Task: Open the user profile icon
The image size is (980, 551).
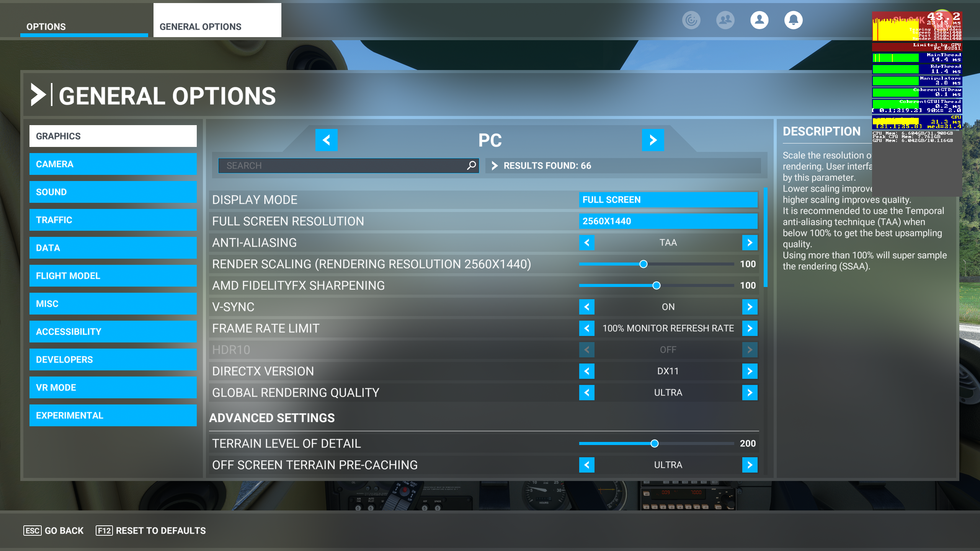Action: (x=759, y=20)
